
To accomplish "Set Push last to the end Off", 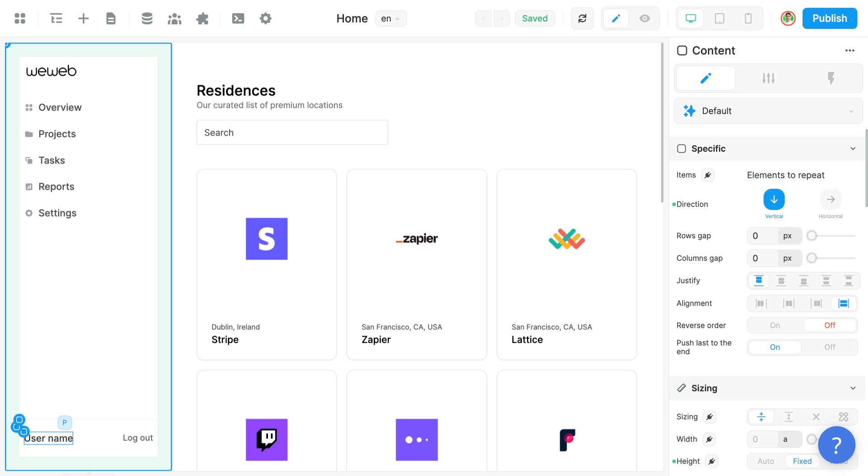I will click(x=830, y=347).
